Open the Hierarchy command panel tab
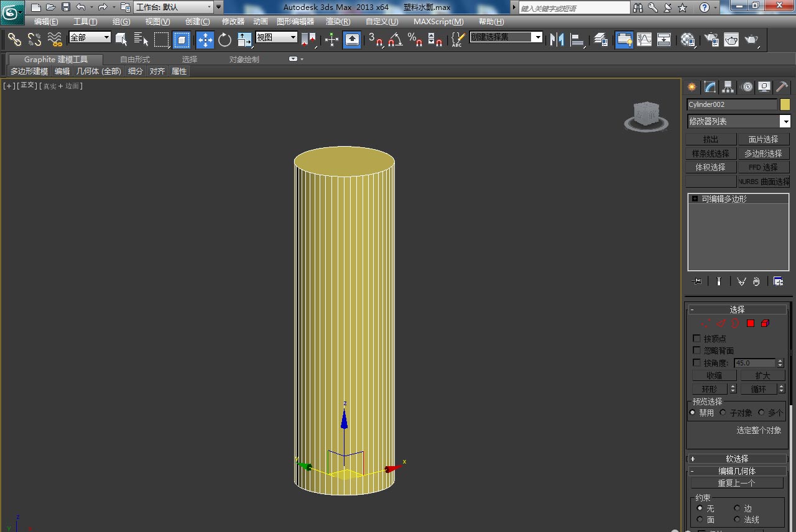This screenshot has width=796, height=532. coord(728,87)
